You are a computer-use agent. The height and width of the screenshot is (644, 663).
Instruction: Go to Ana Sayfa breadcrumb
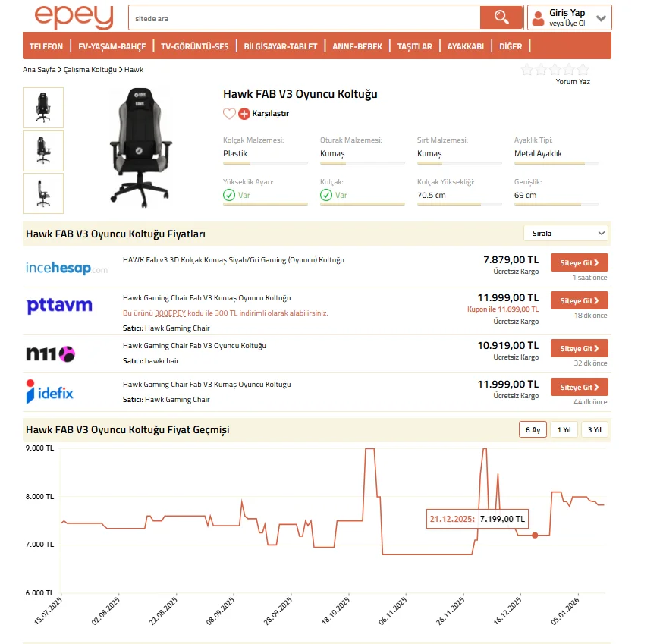point(39,69)
